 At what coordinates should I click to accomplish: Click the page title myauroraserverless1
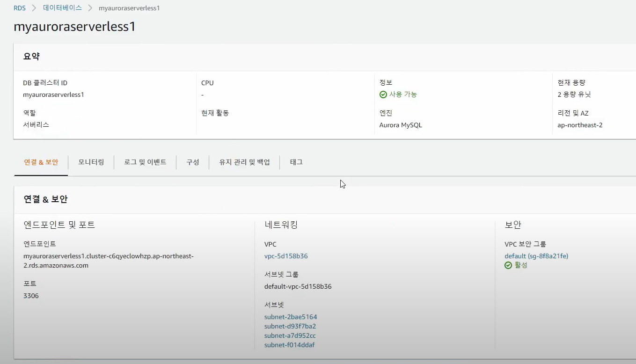pyautogui.click(x=75, y=27)
